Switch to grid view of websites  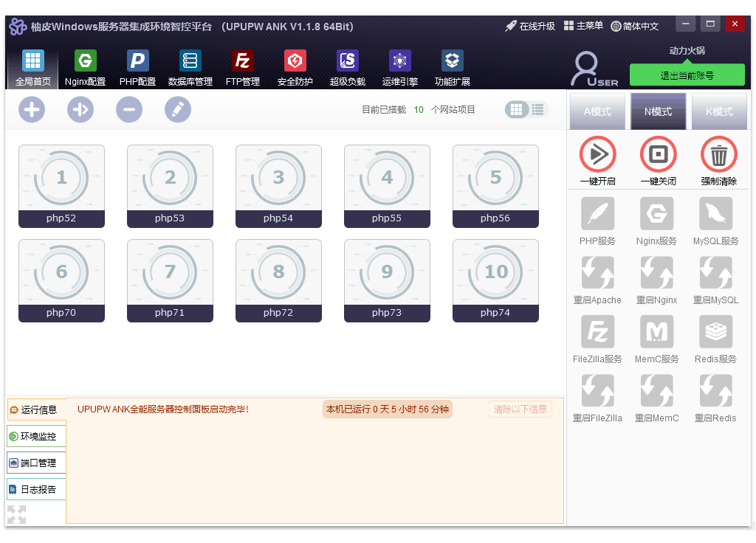(516, 110)
